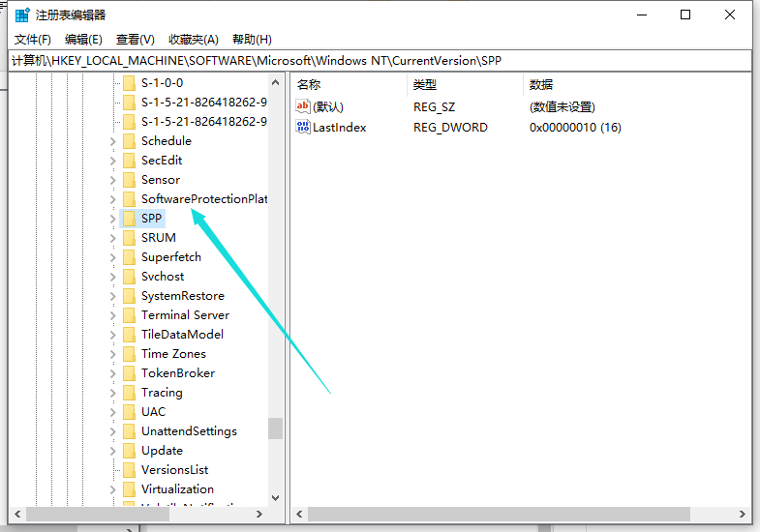
Task: Expand the SoftwareProtectionPlatform key node
Action: click(x=112, y=199)
